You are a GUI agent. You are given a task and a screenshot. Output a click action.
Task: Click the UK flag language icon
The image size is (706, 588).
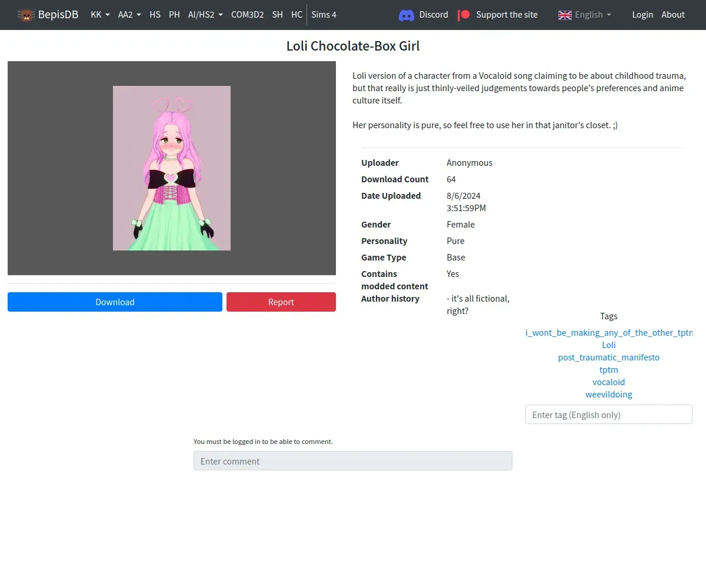[x=565, y=15]
